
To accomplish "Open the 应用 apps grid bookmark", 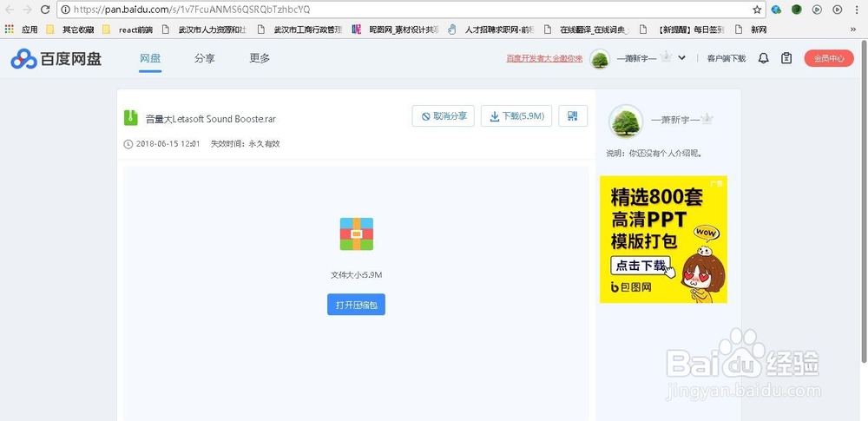I will (x=21, y=30).
